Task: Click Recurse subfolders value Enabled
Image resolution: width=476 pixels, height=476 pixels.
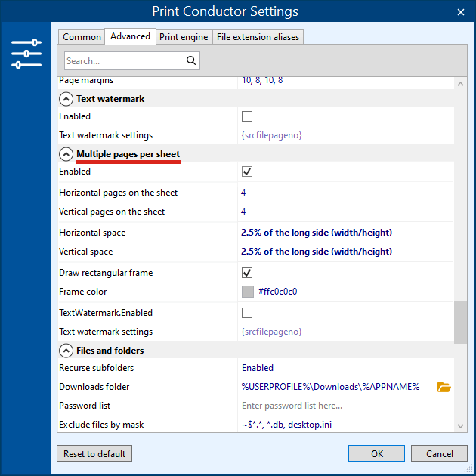Action: tap(258, 368)
